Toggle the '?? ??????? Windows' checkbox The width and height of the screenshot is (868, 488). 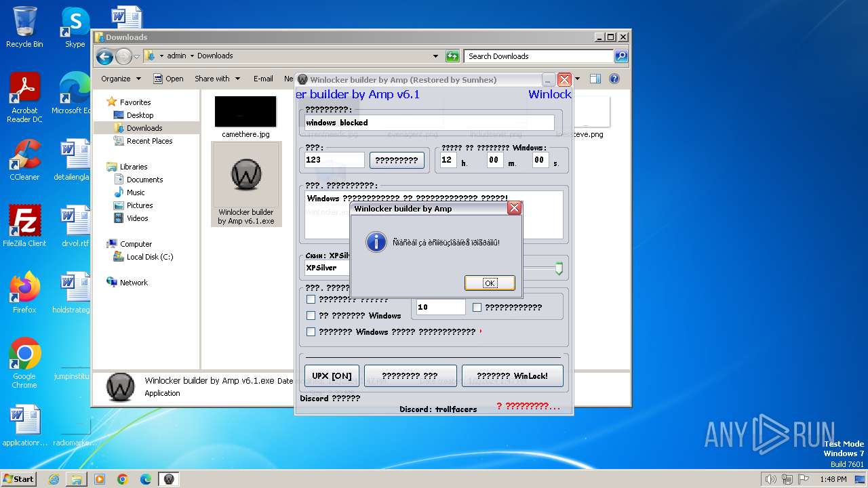(311, 316)
